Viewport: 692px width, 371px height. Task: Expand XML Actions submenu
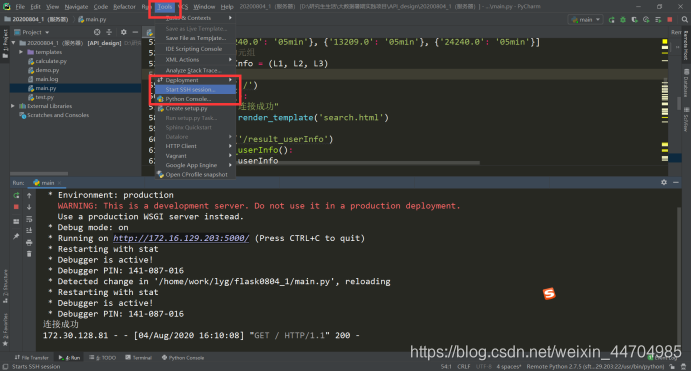tap(196, 60)
